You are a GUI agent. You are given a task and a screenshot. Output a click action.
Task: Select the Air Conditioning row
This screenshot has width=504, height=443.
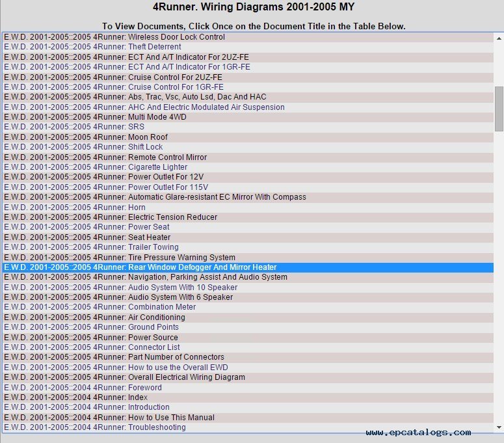248,317
